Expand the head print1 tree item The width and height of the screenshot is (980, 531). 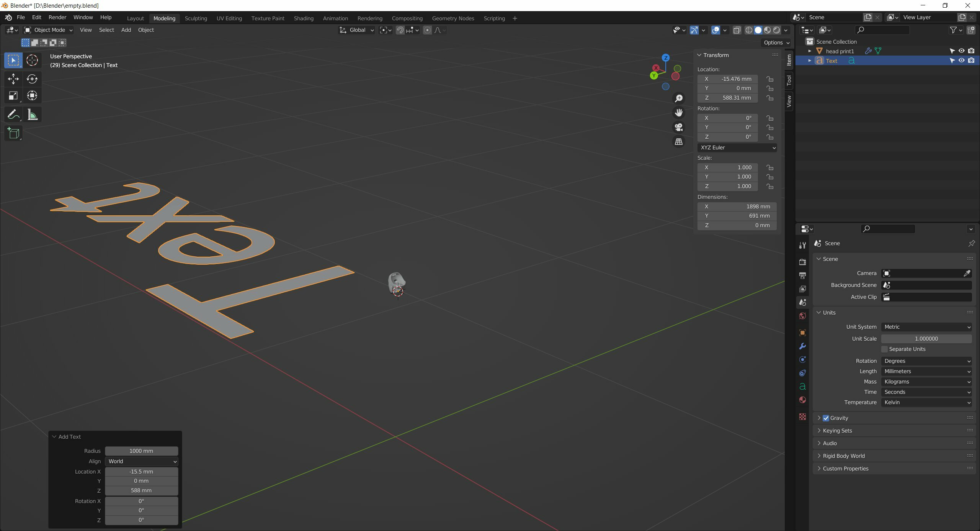coord(810,51)
